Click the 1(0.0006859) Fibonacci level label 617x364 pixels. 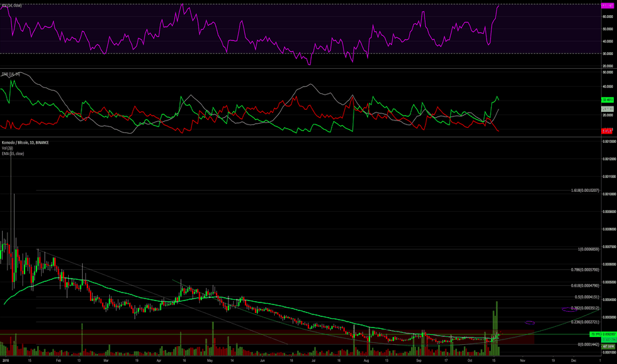[x=589, y=249]
